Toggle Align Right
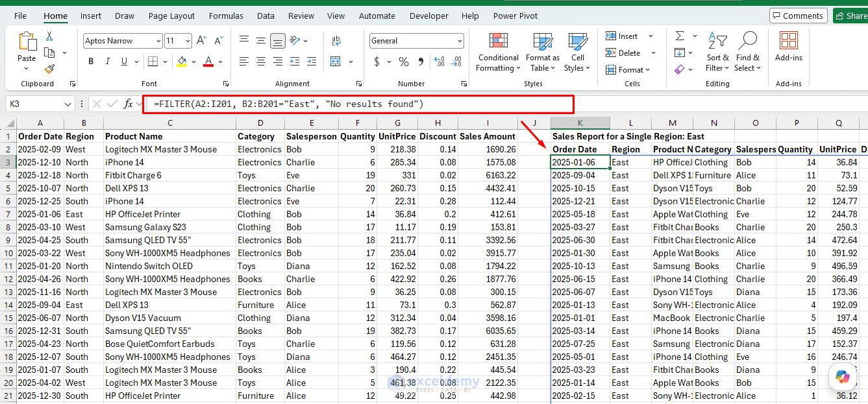 coord(278,62)
